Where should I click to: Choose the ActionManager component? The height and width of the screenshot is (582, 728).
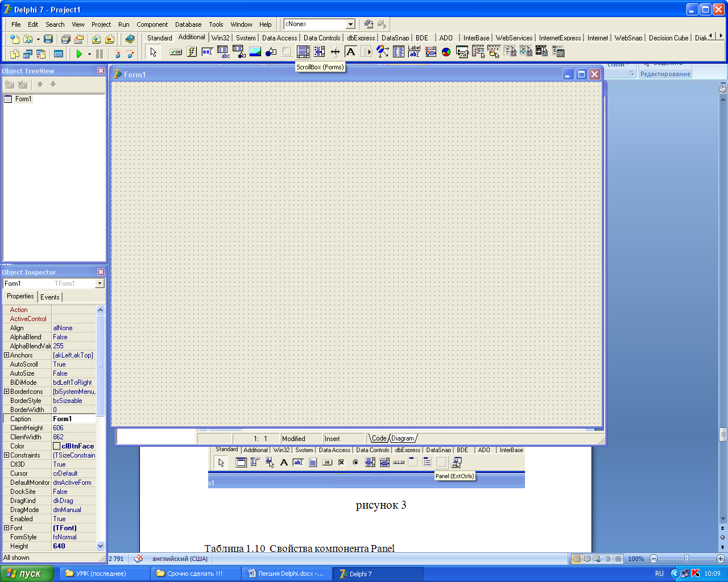(462, 52)
